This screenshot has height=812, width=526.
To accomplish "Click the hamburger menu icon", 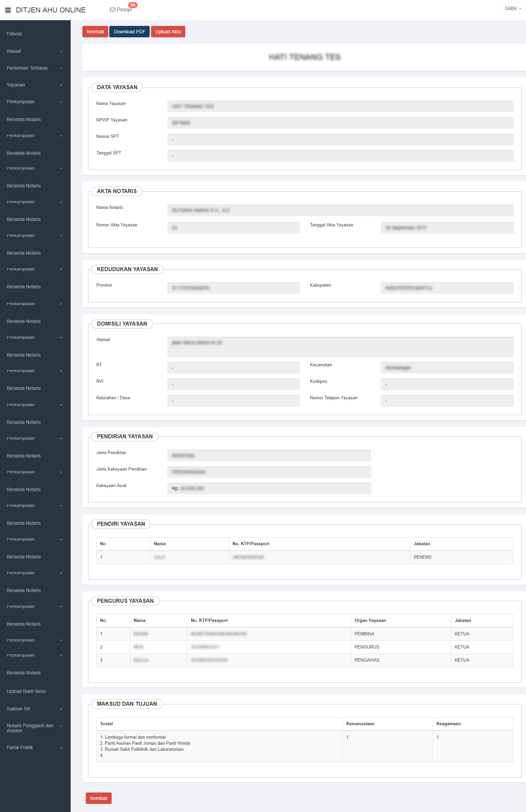I will pos(8,10).
